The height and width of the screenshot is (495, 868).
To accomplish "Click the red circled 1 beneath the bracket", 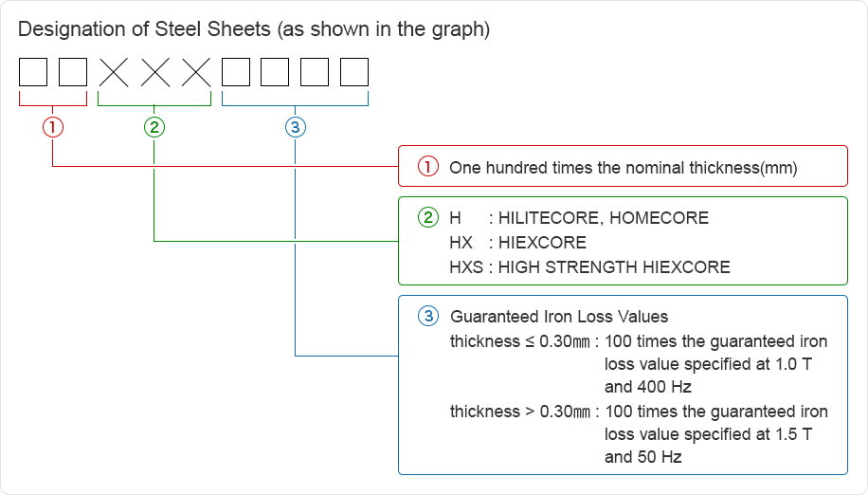I will (x=53, y=126).
